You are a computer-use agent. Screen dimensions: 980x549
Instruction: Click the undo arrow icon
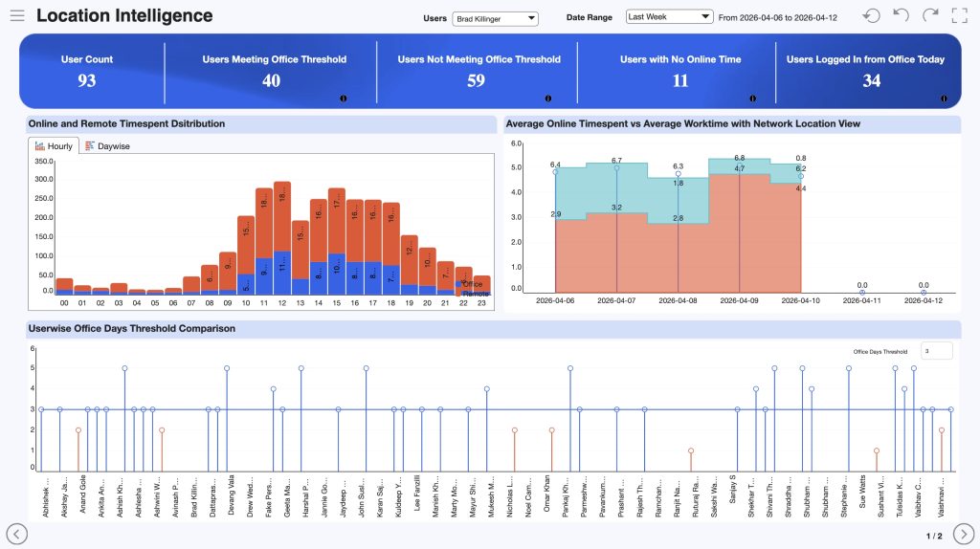point(901,16)
